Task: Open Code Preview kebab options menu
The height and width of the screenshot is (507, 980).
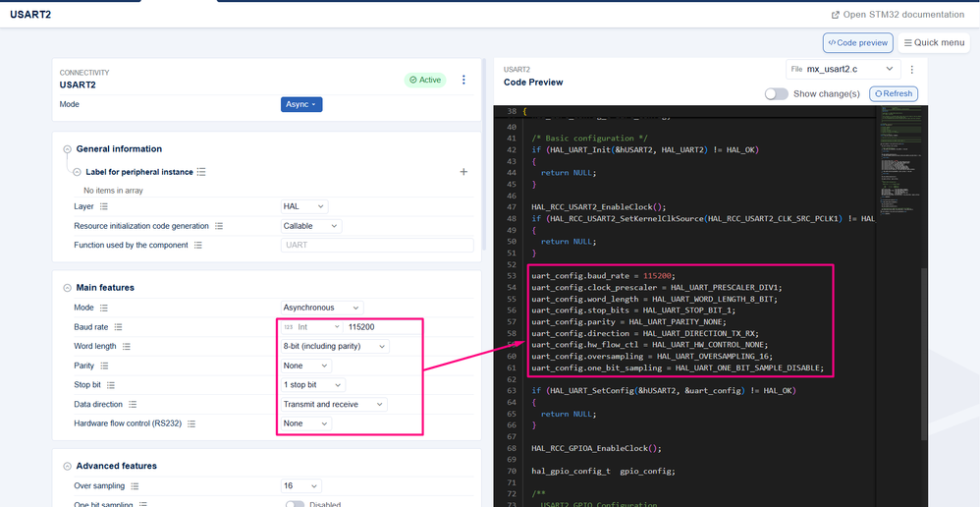Action: point(911,70)
